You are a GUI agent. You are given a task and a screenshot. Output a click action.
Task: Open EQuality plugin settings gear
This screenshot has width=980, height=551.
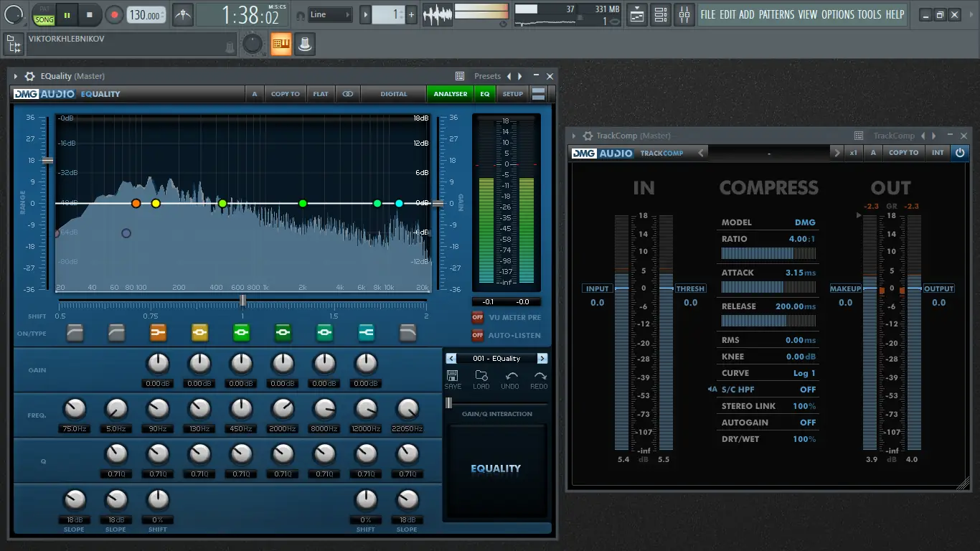point(29,76)
